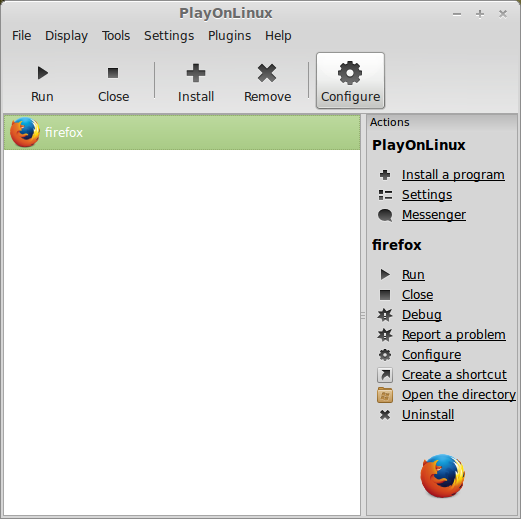Click the Run toolbar play icon
The height and width of the screenshot is (519, 521).
[42, 73]
